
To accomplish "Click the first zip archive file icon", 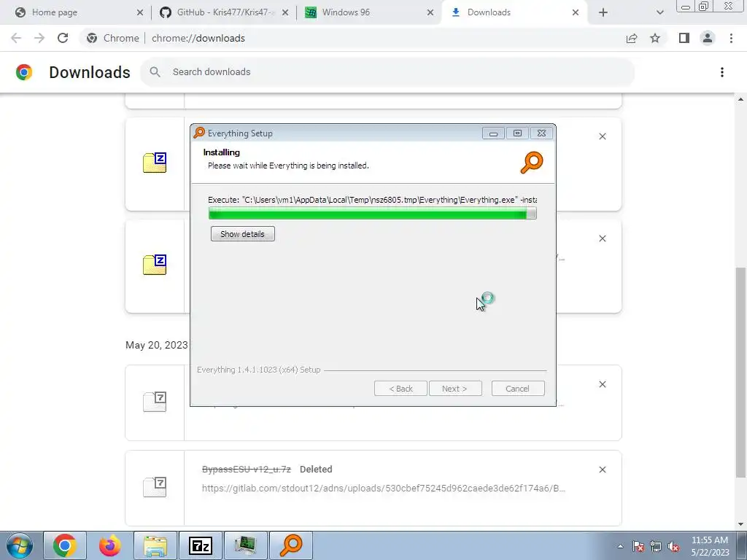I will [x=155, y=163].
